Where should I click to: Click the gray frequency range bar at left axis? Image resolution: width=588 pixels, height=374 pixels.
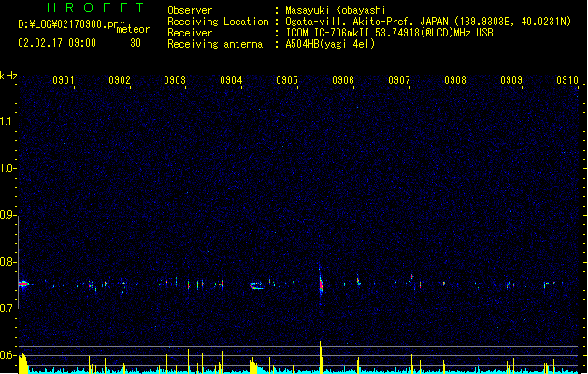click(x=18, y=262)
